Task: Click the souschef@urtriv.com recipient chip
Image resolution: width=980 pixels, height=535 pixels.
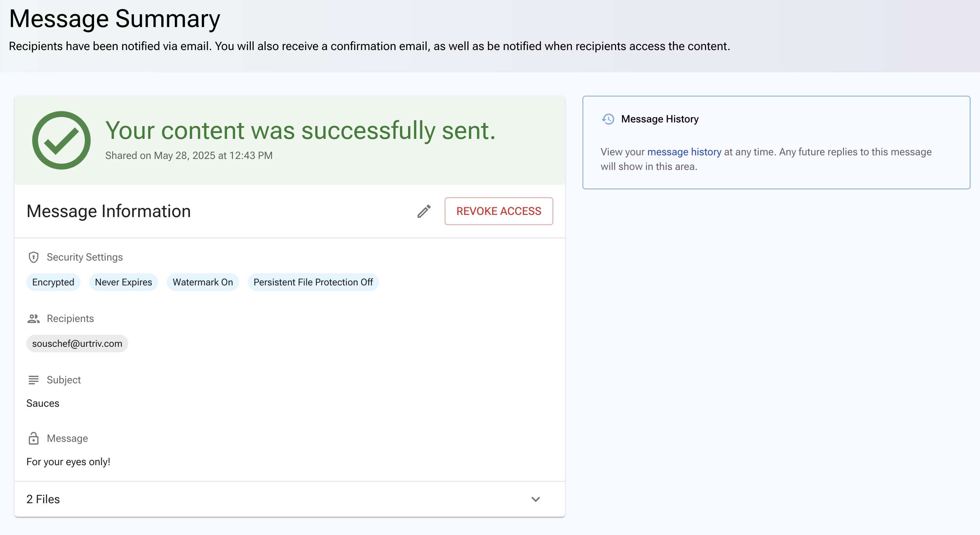Action: coord(77,344)
